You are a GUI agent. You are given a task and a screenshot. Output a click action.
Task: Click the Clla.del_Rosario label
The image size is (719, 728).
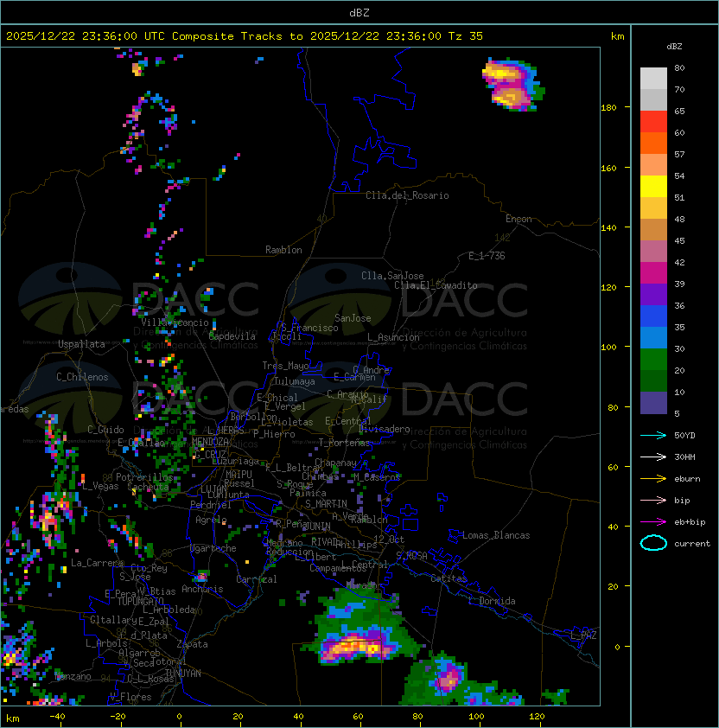pyautogui.click(x=407, y=195)
